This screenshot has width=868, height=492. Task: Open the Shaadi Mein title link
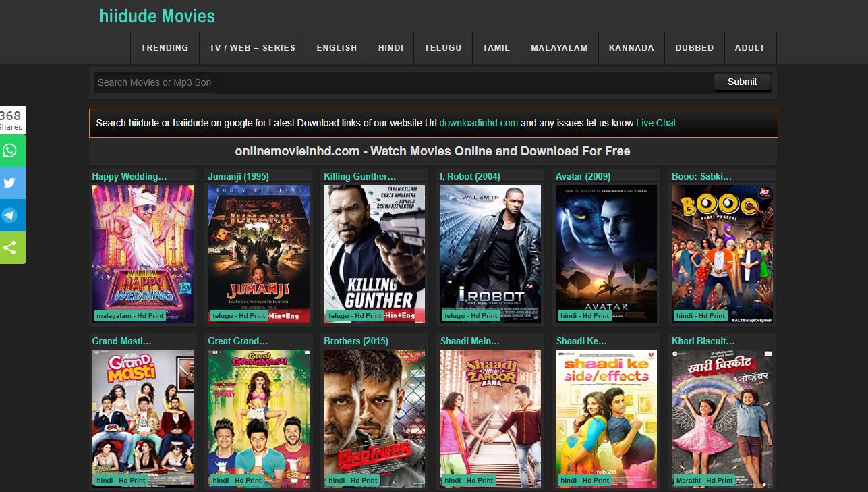point(470,341)
